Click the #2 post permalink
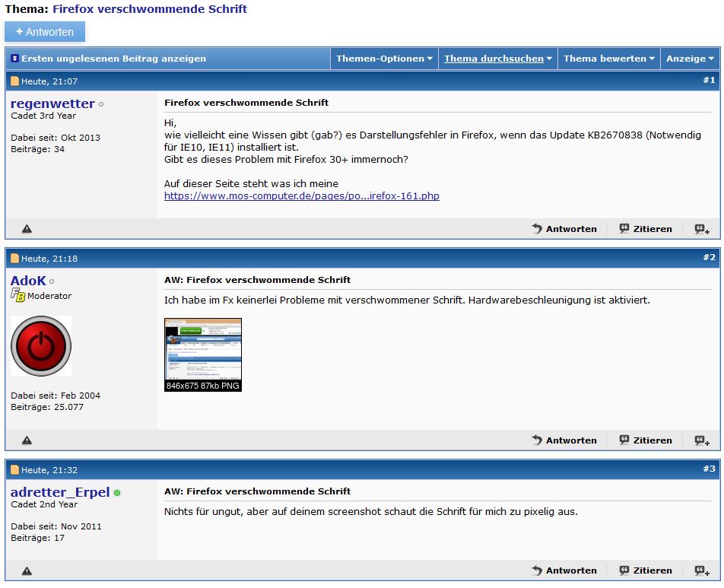 (710, 257)
